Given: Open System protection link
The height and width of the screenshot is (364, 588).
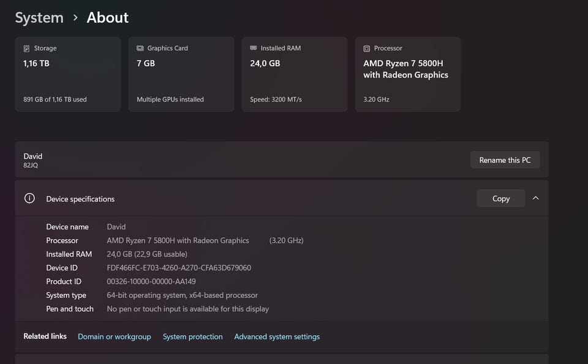Looking at the screenshot, I should tap(192, 336).
